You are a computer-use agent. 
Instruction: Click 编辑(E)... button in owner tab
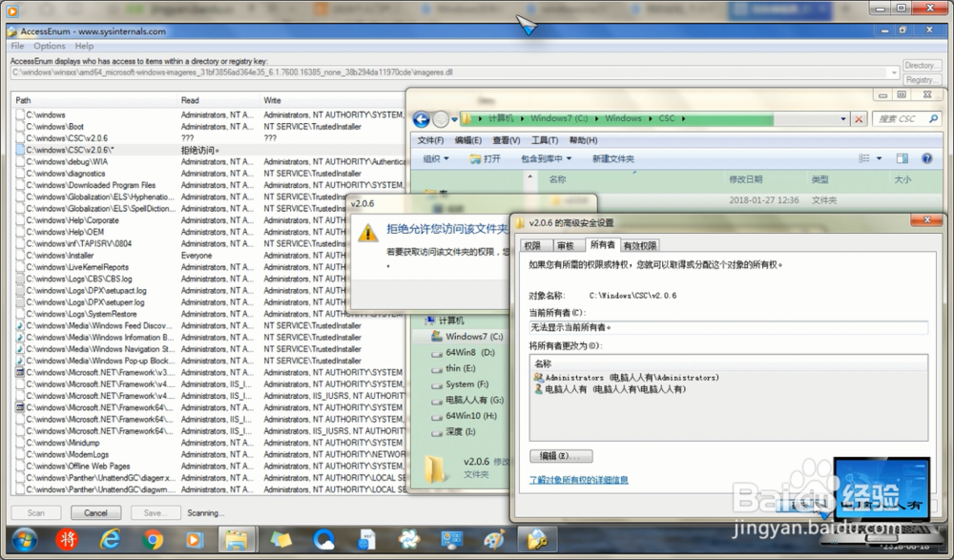click(x=561, y=456)
